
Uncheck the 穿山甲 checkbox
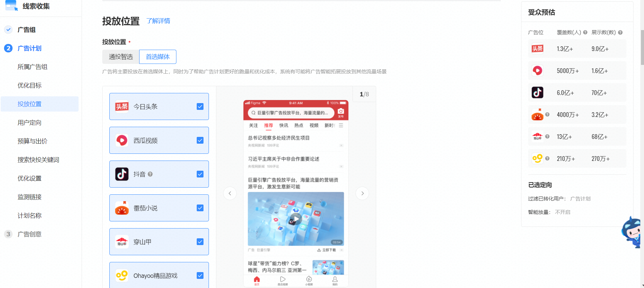[200, 242]
